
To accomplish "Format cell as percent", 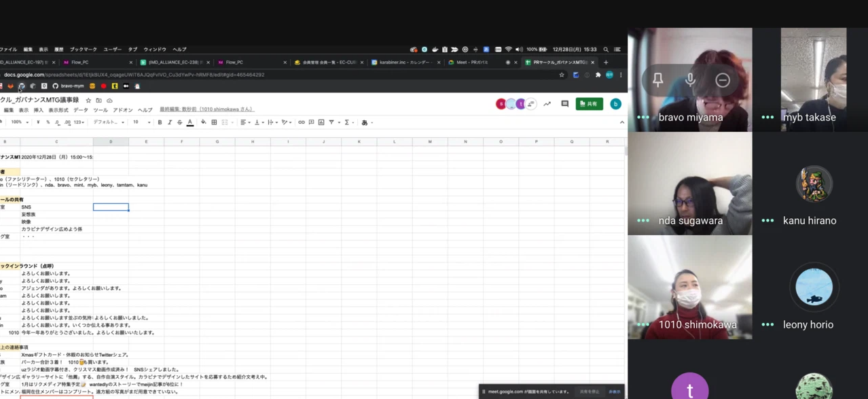I will [48, 122].
